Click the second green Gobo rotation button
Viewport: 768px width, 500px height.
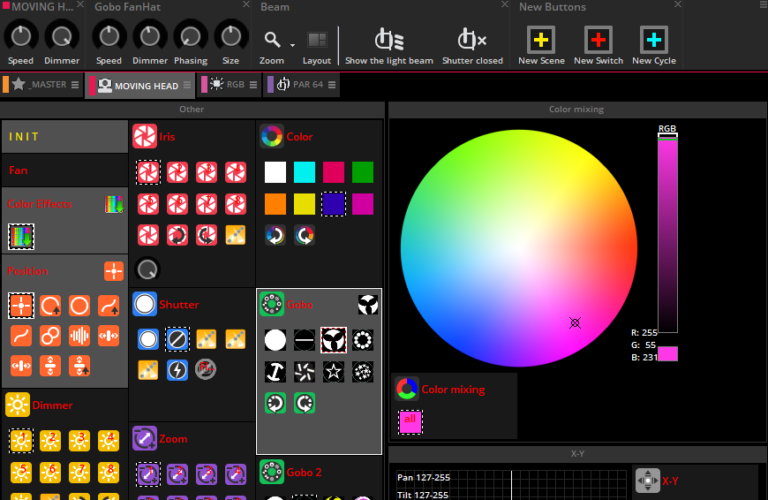coord(304,404)
